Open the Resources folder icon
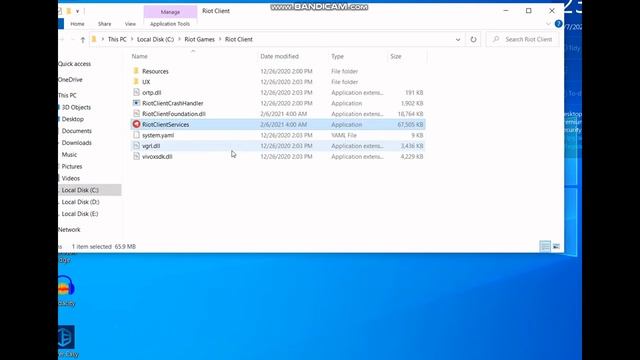This screenshot has height=360, width=640. click(136, 71)
